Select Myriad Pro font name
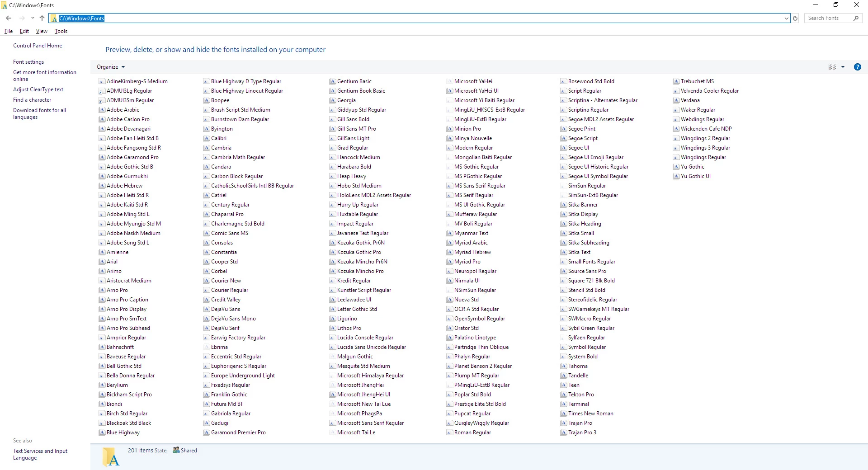 [467, 262]
